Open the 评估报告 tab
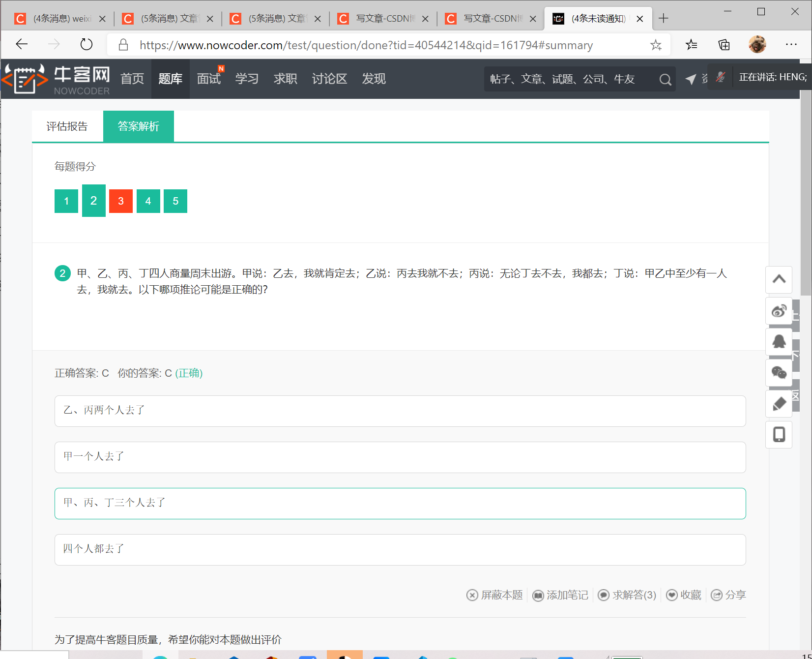 pyautogui.click(x=67, y=126)
